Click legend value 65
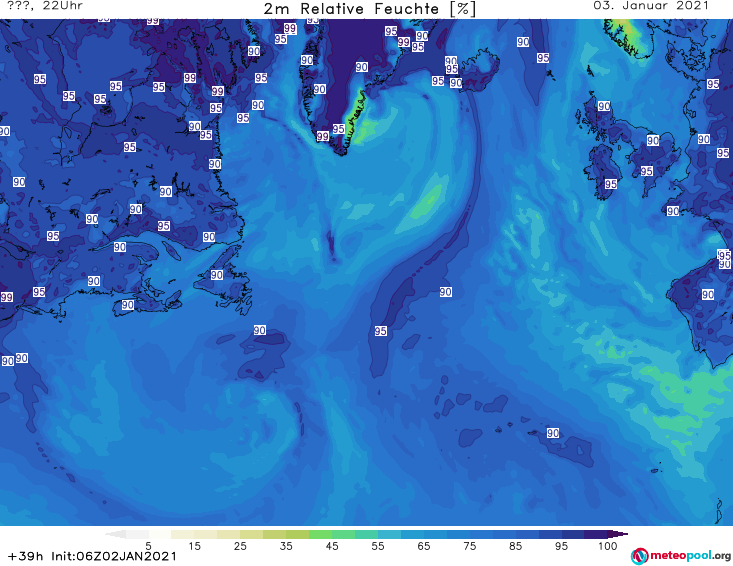Screen dimensions: 733x566 click(424, 545)
